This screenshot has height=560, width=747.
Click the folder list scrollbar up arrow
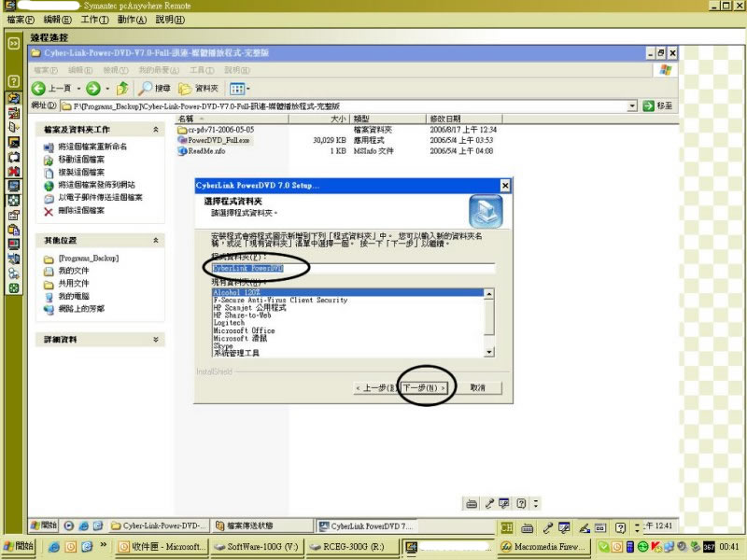pos(488,294)
